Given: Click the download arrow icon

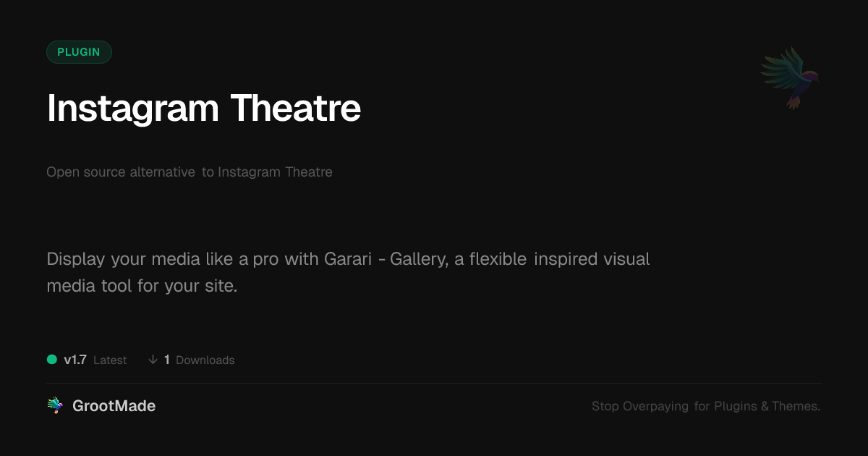Looking at the screenshot, I should 153,360.
